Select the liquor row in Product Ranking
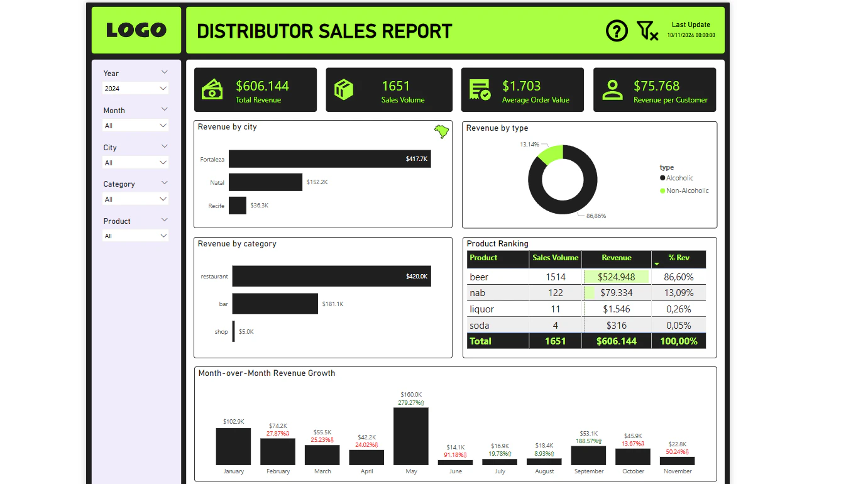 586,309
